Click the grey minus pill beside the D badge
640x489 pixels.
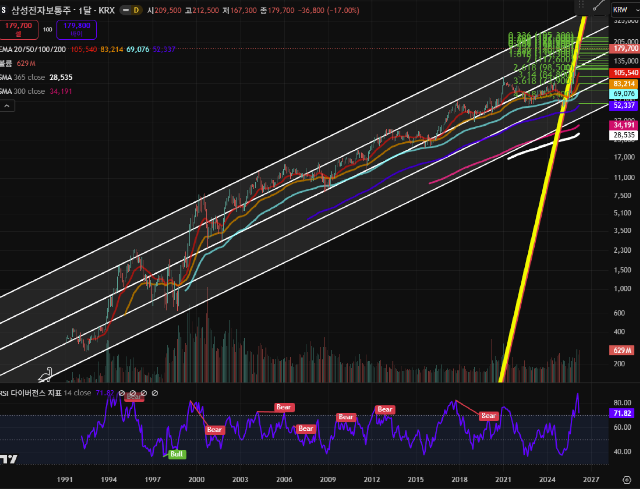pyautogui.click(x=126, y=10)
